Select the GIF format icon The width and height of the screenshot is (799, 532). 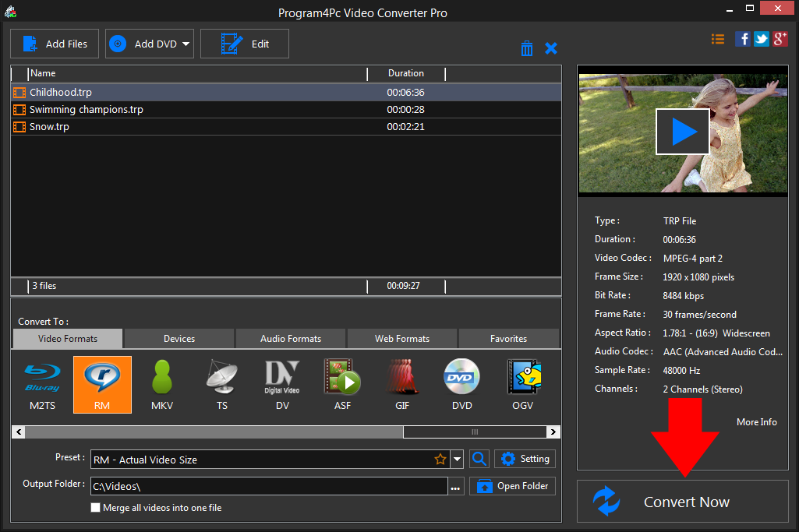[x=402, y=384]
